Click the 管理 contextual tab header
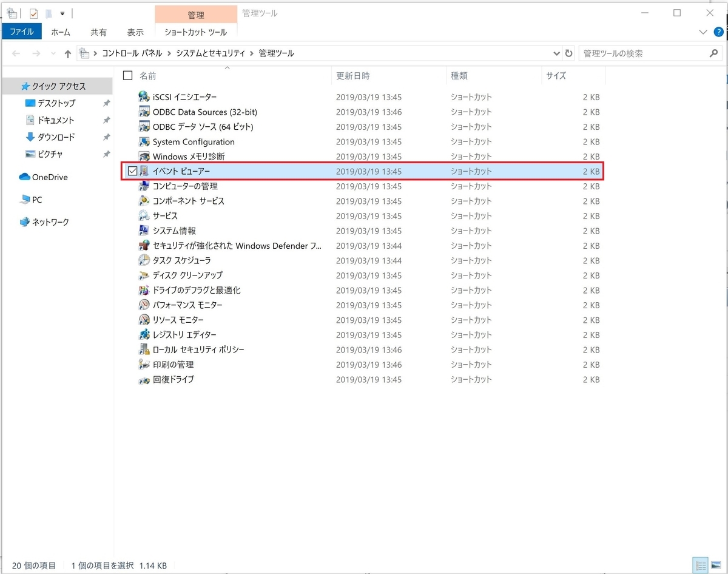 196,14
